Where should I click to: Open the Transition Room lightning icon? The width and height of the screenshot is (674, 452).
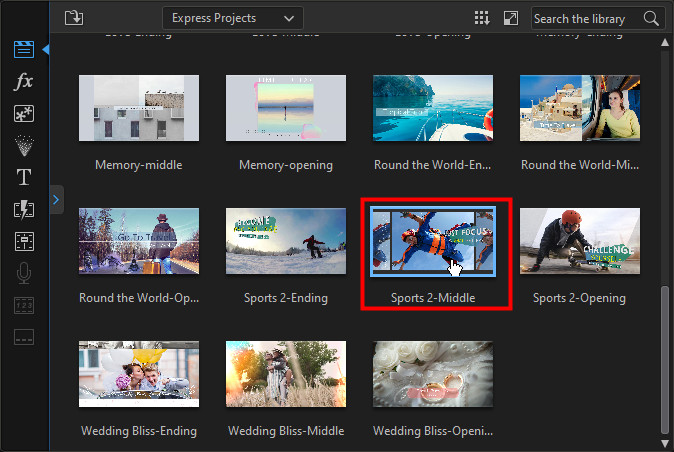pyautogui.click(x=24, y=209)
